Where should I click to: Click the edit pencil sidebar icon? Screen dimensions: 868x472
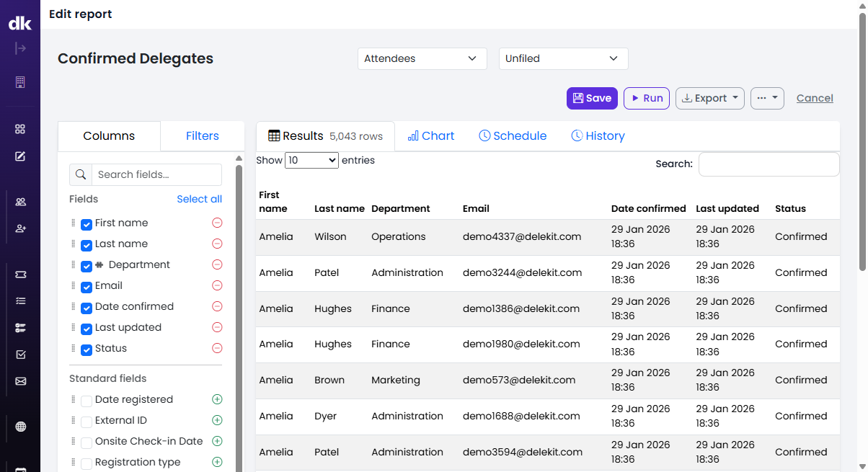point(20,156)
